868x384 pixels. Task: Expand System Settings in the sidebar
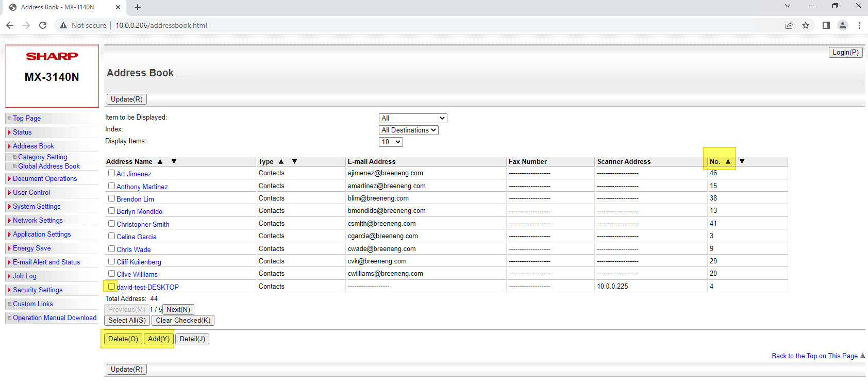point(37,206)
